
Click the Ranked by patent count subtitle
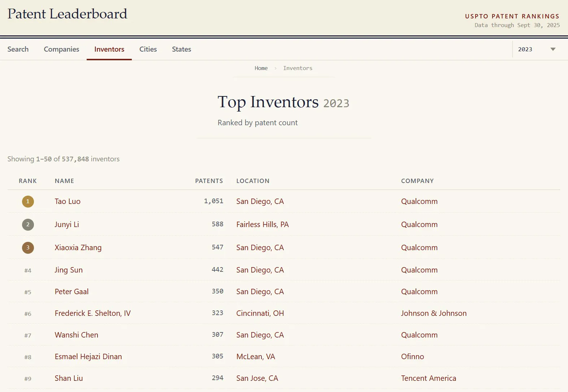coord(258,123)
